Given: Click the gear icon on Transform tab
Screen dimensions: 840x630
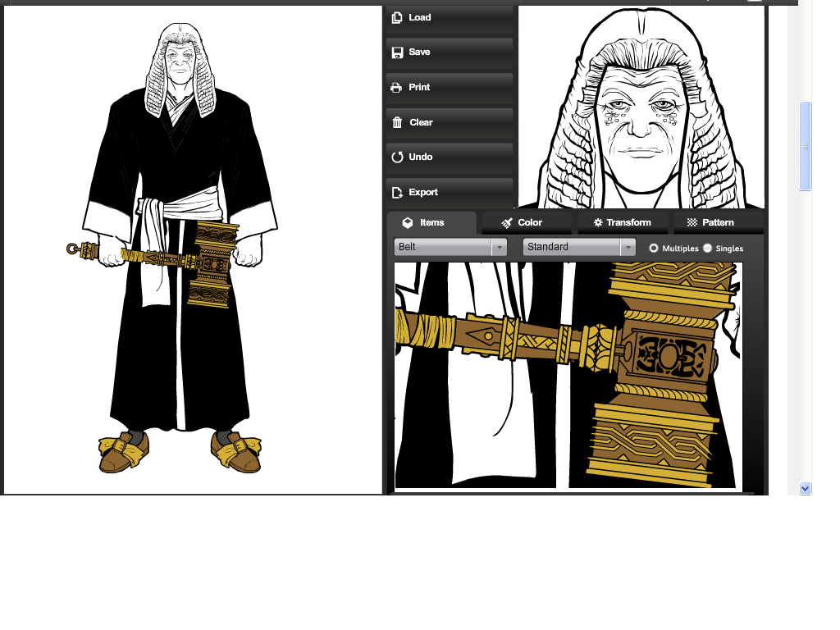Looking at the screenshot, I should [598, 223].
